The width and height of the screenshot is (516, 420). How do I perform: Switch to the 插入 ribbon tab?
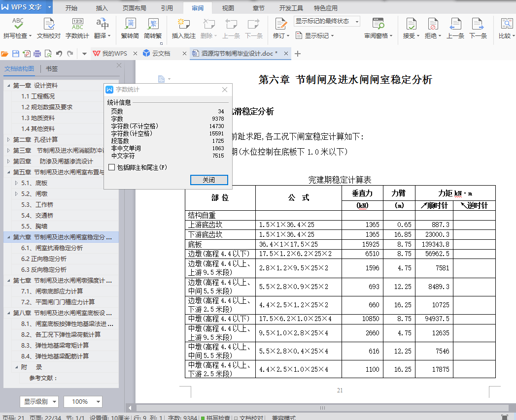[x=102, y=8]
